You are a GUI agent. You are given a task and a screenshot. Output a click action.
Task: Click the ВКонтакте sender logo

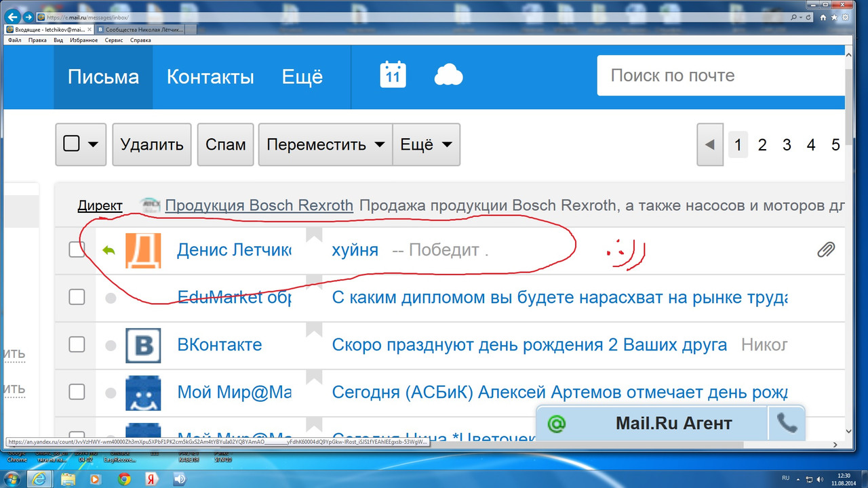click(x=143, y=345)
